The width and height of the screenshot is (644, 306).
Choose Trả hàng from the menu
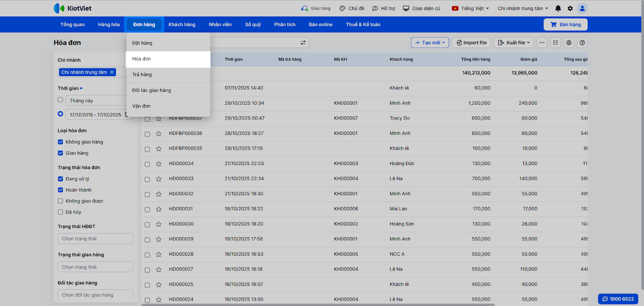(142, 74)
